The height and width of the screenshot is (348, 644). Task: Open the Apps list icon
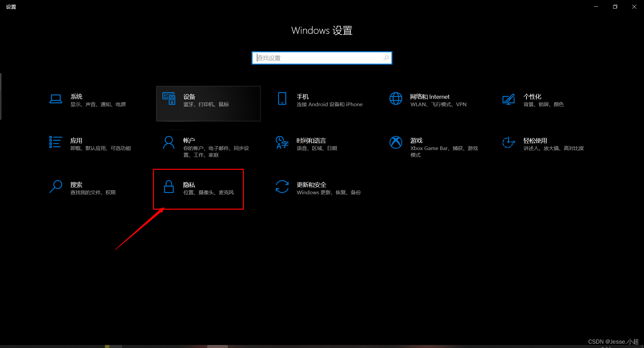55,142
